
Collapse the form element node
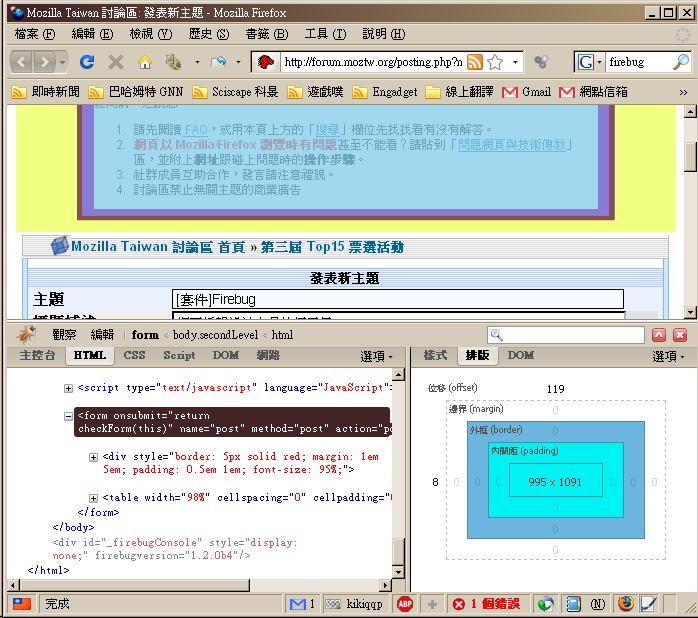pyautogui.click(x=68, y=416)
